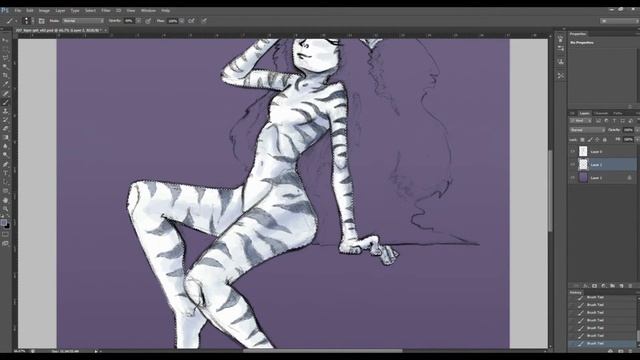This screenshot has height=360, width=640.
Task: Open the layer blend mode dropdown
Action: coord(587,130)
